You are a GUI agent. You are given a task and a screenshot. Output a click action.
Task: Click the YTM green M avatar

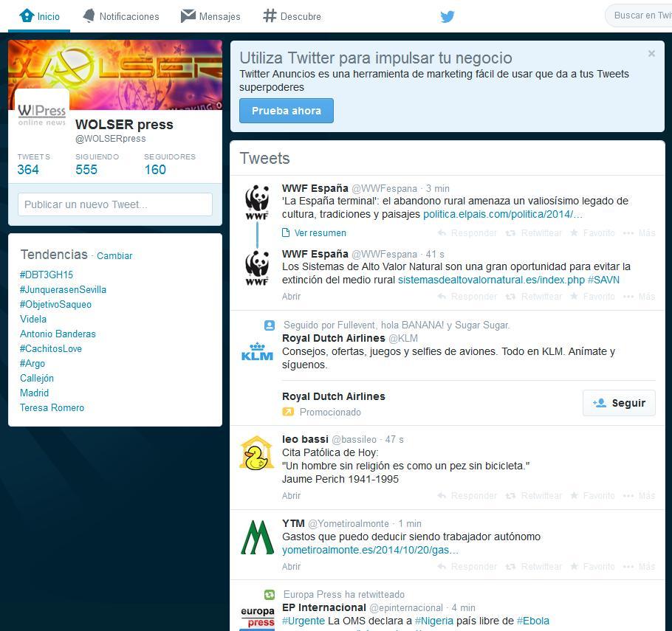257,537
